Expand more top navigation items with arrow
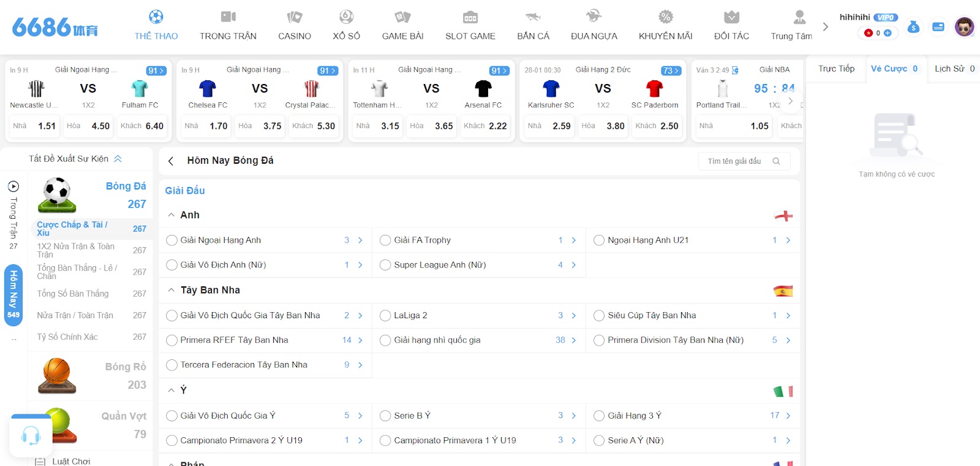The height and width of the screenshot is (466, 980). point(825,27)
